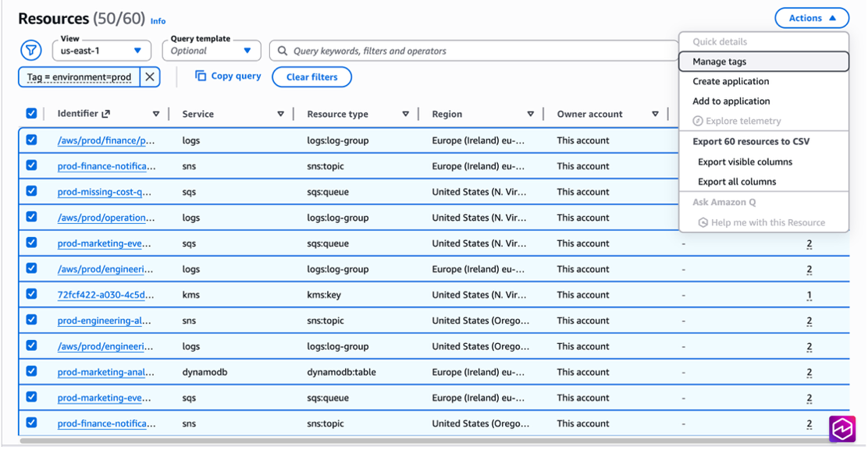Uncheck the select-all checkbox in header
Image resolution: width=868 pixels, height=450 pixels.
[x=31, y=113]
